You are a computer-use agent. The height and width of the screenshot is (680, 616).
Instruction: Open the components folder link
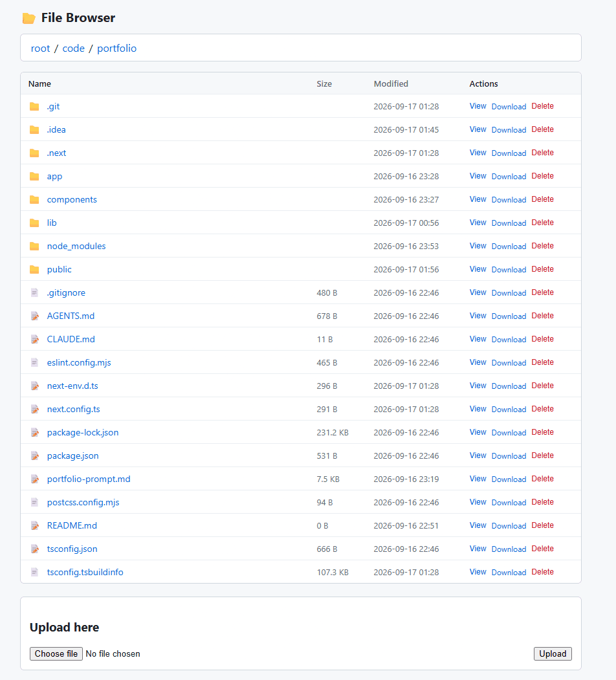coord(72,199)
